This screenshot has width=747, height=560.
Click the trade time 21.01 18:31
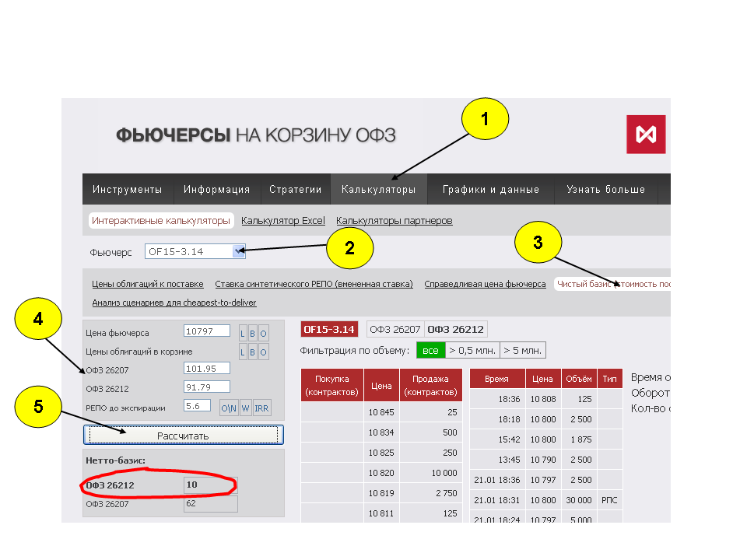497,500
